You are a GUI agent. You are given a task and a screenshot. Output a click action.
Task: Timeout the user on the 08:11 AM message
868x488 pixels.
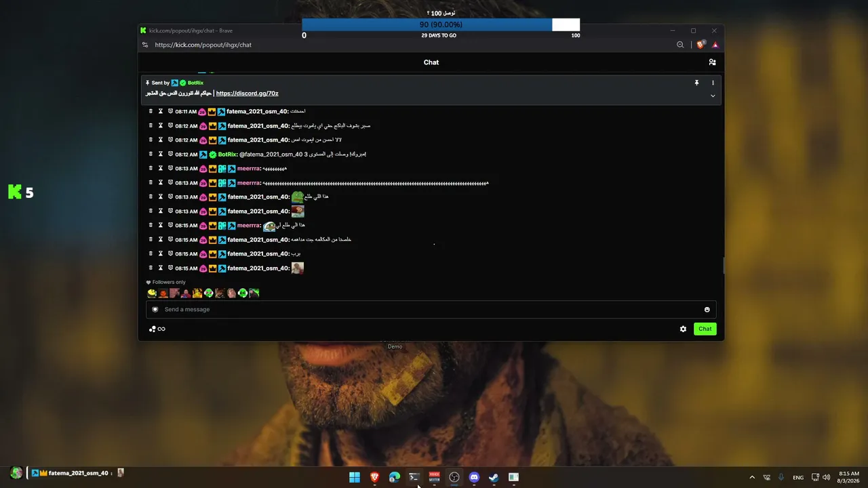pyautogui.click(x=161, y=111)
